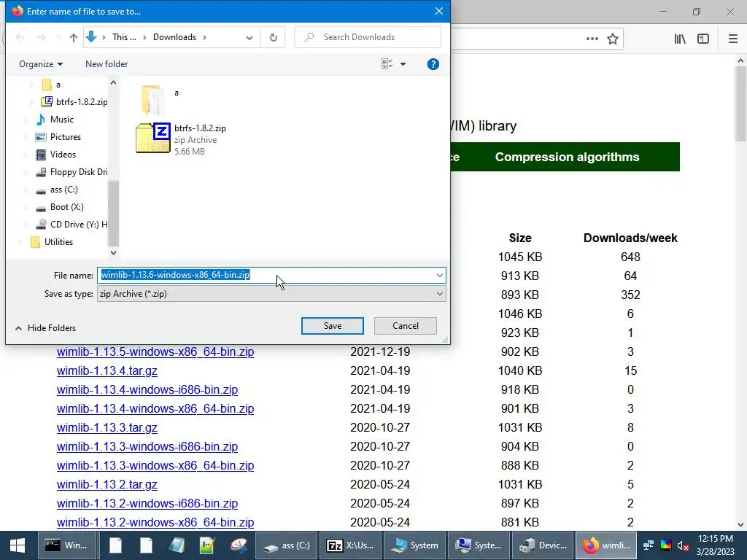Open wimlib-1.13.3.tar.gz link
This screenshot has width=747, height=560.
point(107,427)
